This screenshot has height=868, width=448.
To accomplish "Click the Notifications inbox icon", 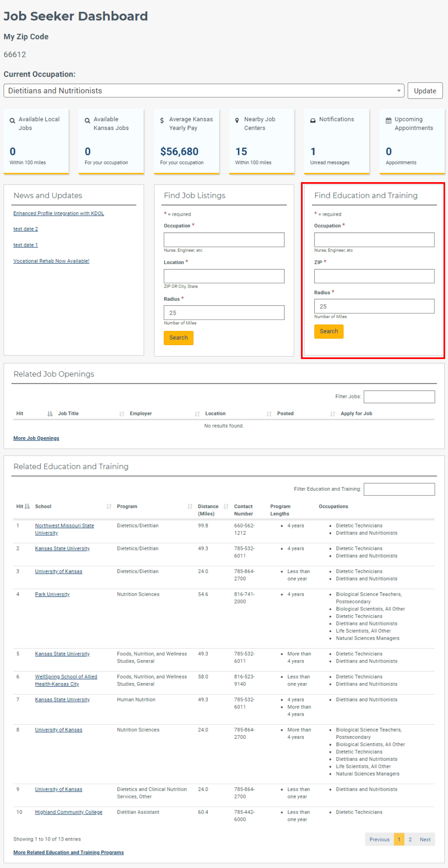I will (313, 121).
